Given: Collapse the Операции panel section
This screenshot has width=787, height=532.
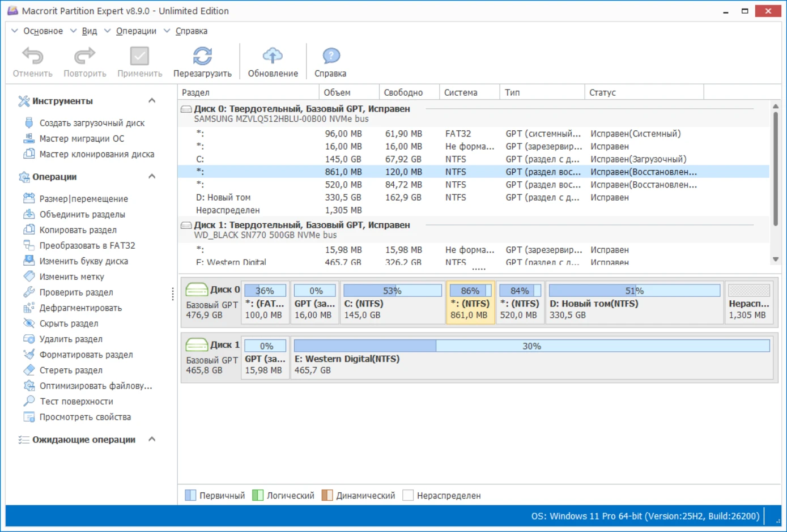Looking at the screenshot, I should point(152,177).
